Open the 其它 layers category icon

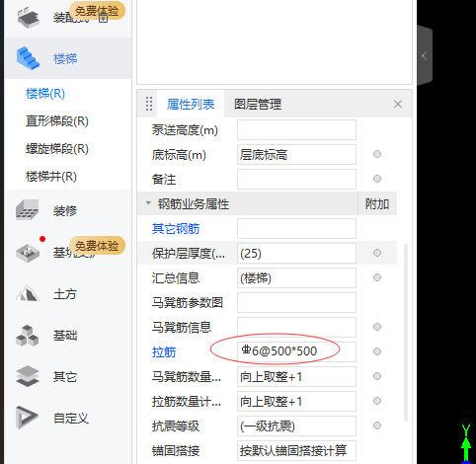point(28,376)
